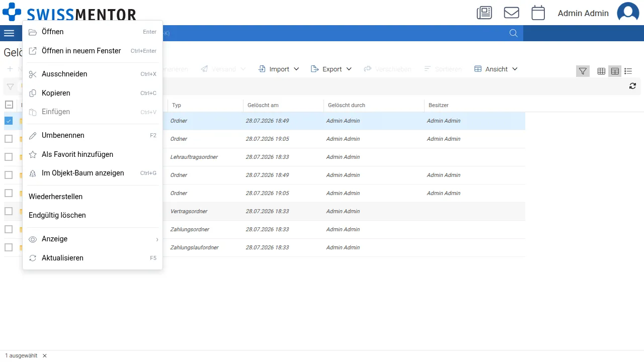Switch to the grid tile view icon

click(601, 71)
